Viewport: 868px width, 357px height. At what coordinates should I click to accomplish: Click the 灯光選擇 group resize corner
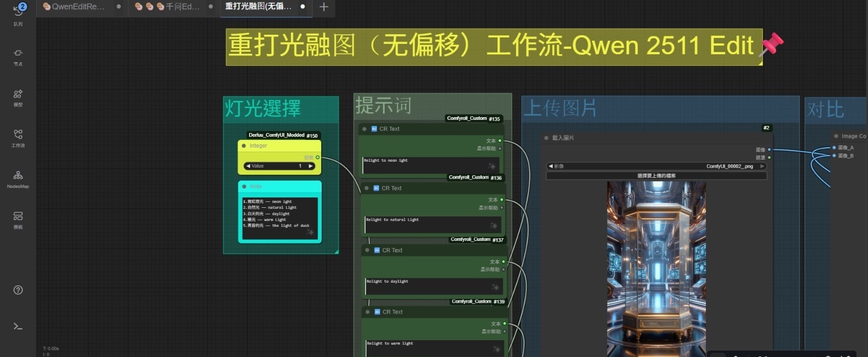(x=336, y=251)
